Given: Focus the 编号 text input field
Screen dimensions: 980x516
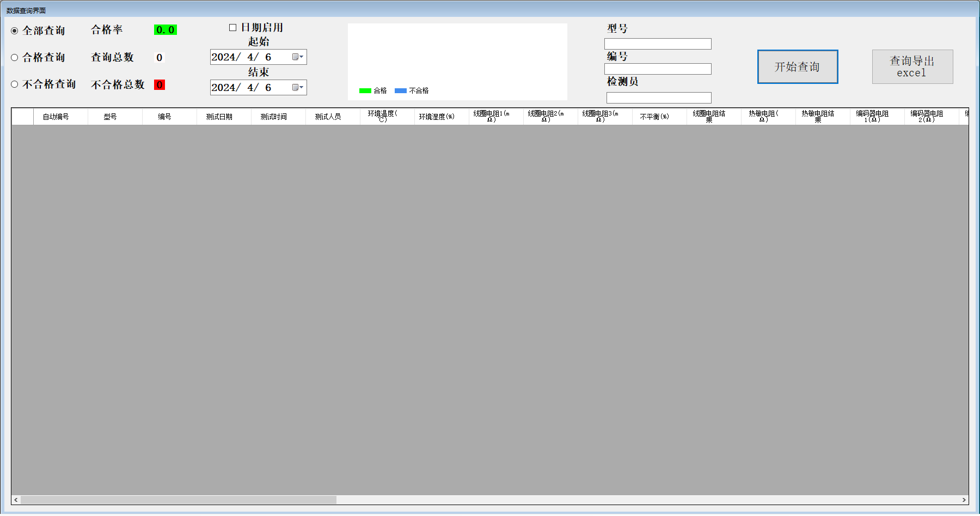Looking at the screenshot, I should [x=658, y=69].
